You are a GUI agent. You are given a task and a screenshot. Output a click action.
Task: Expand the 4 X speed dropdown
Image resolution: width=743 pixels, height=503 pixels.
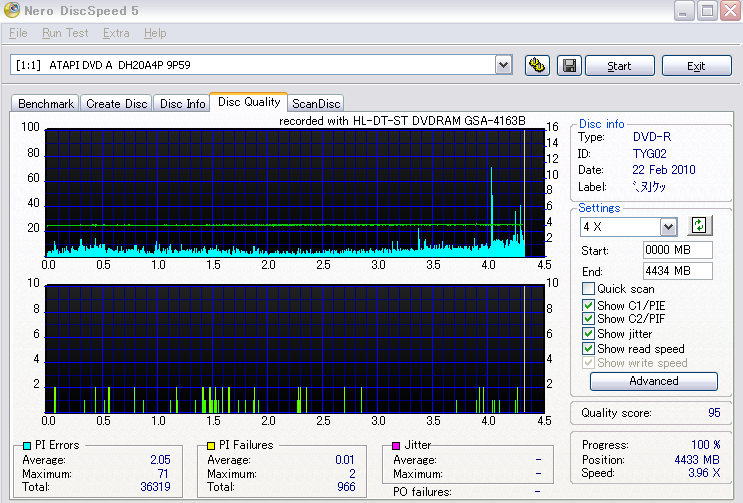pos(669,227)
